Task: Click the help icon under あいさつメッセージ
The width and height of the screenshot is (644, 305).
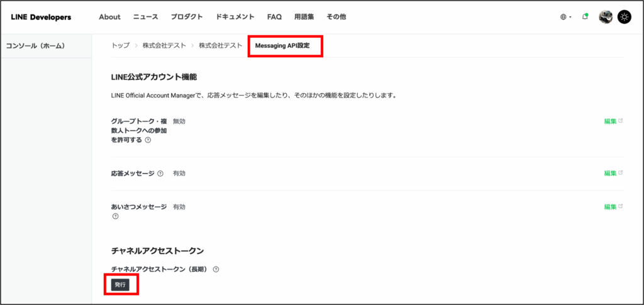Action: pos(116,216)
